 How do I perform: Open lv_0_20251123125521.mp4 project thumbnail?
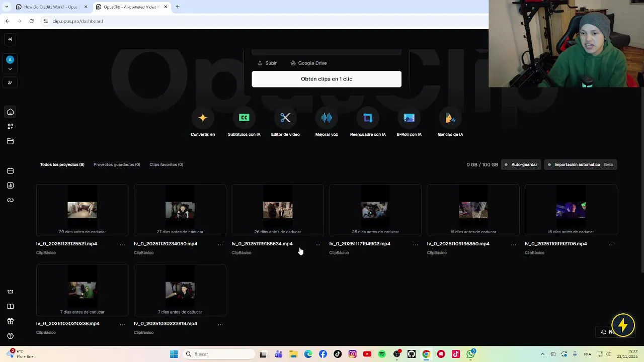point(82,210)
